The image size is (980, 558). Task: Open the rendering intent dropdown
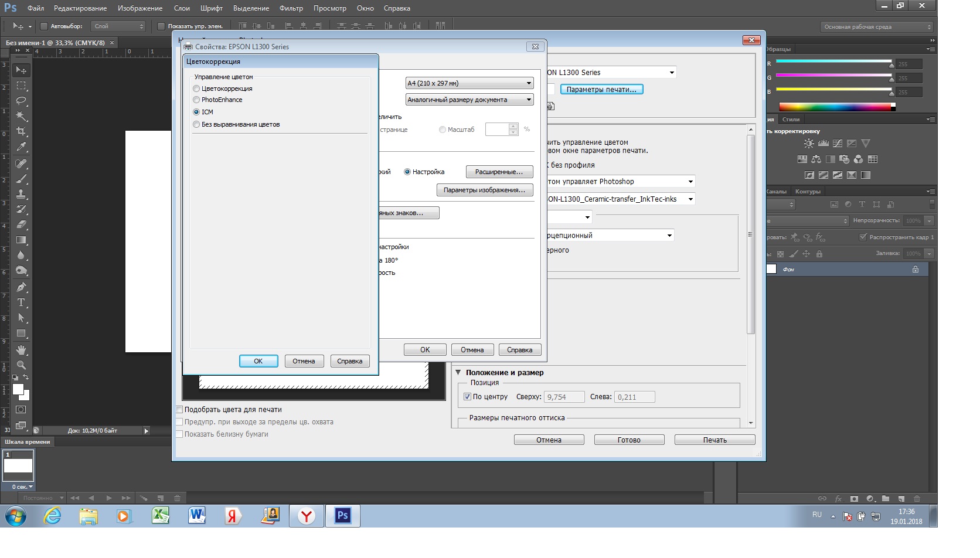pos(610,236)
